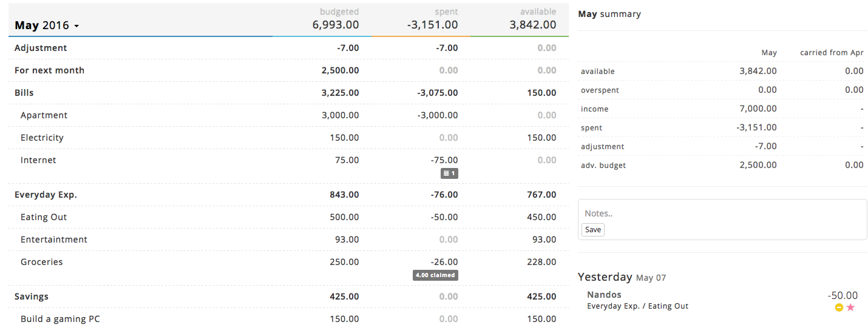Click the yellow minus icon under Nandos
Viewport: 868px width, 325px height.
[x=839, y=307]
